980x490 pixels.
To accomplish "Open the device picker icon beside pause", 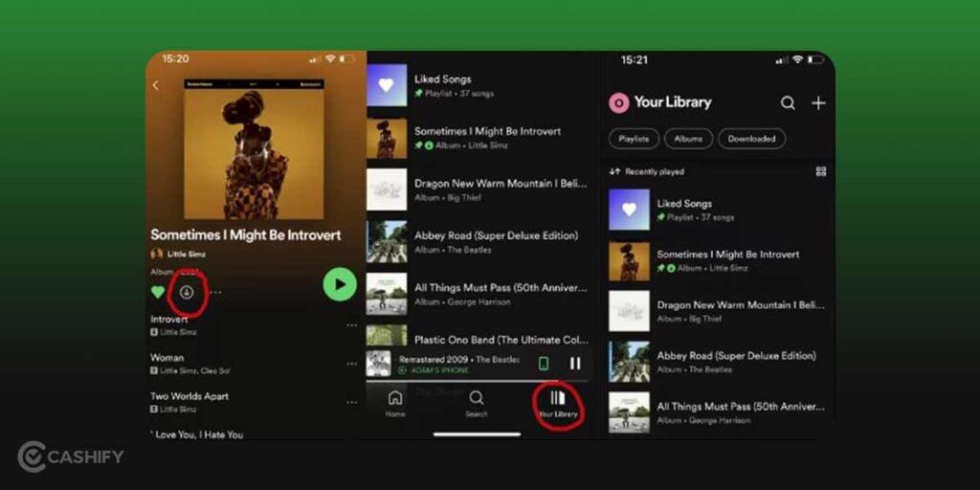I will coord(544,363).
